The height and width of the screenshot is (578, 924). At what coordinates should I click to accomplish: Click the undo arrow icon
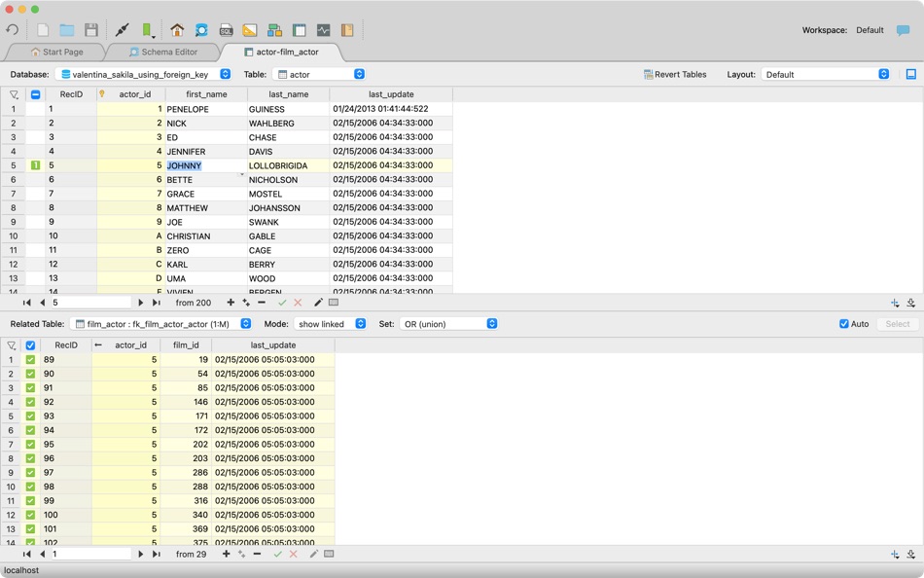11,30
